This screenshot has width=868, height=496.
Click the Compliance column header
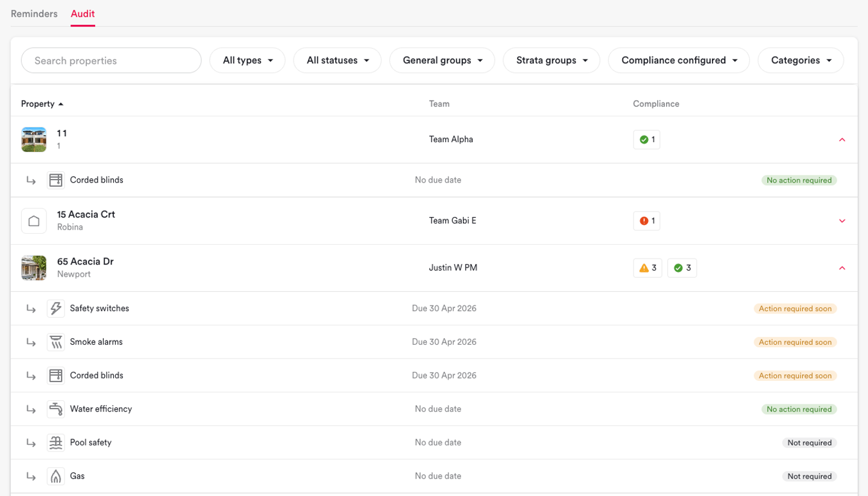click(656, 104)
